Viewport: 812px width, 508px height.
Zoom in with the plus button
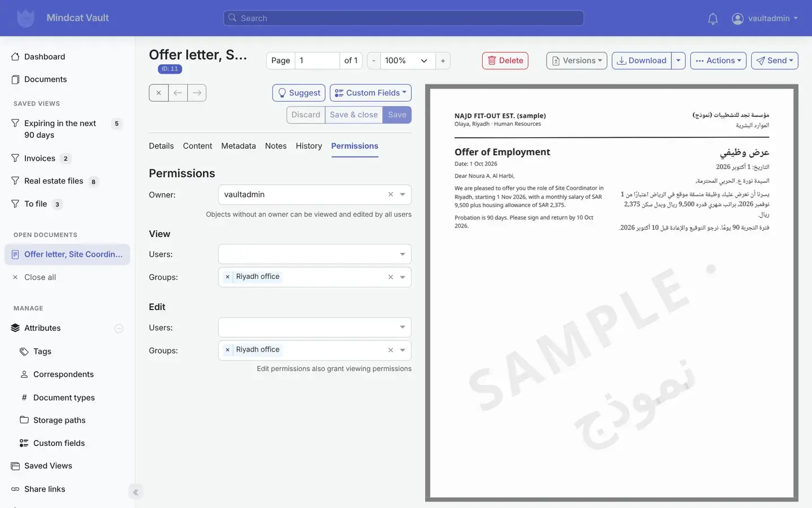coord(443,60)
